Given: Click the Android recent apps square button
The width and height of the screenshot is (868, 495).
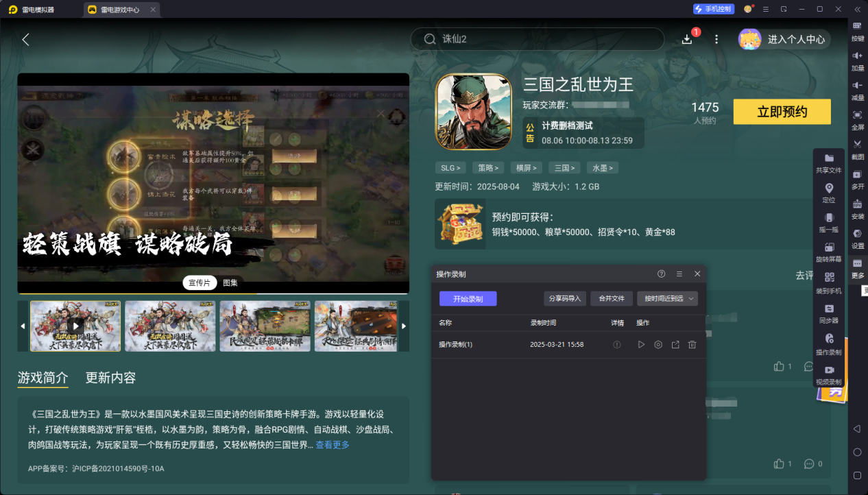Looking at the screenshot, I should 857,475.
